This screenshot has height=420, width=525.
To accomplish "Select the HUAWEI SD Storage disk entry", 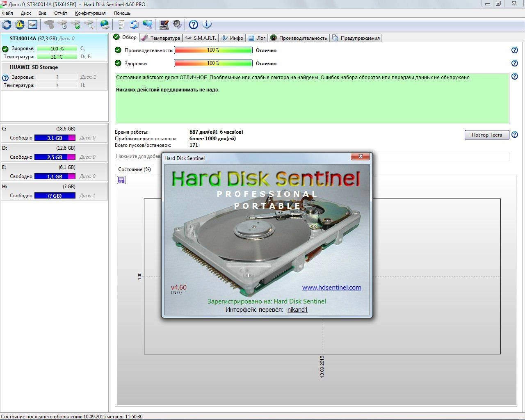I will [54, 76].
